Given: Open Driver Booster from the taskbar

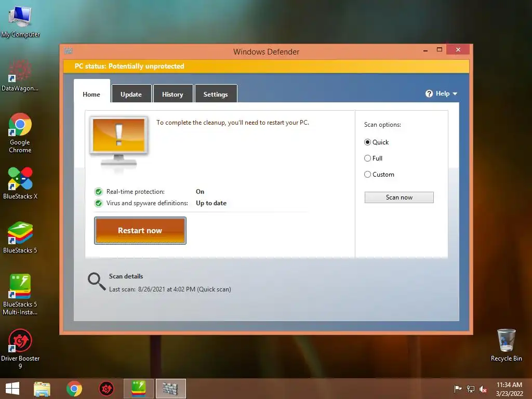Looking at the screenshot, I should point(106,389).
